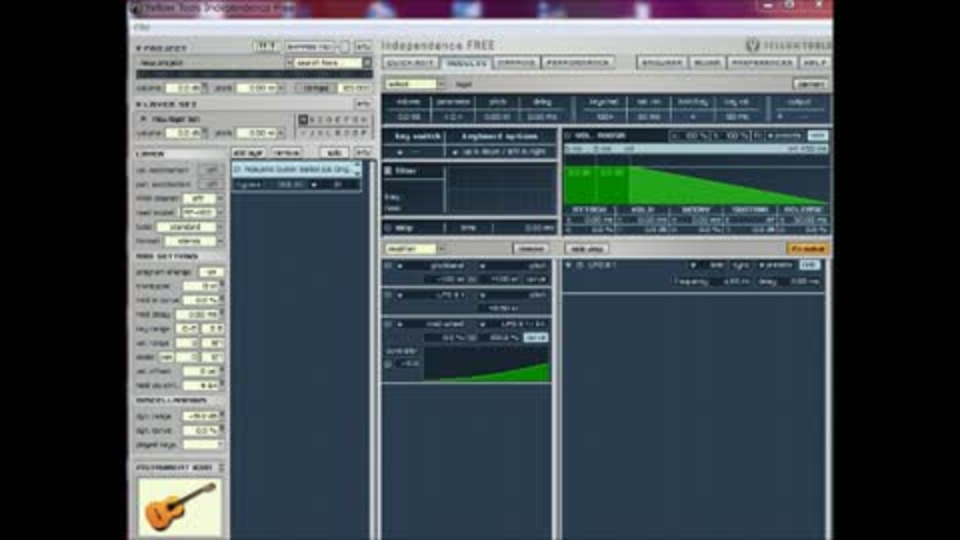Toggle the controller checkbox under mod wheel

click(388, 364)
